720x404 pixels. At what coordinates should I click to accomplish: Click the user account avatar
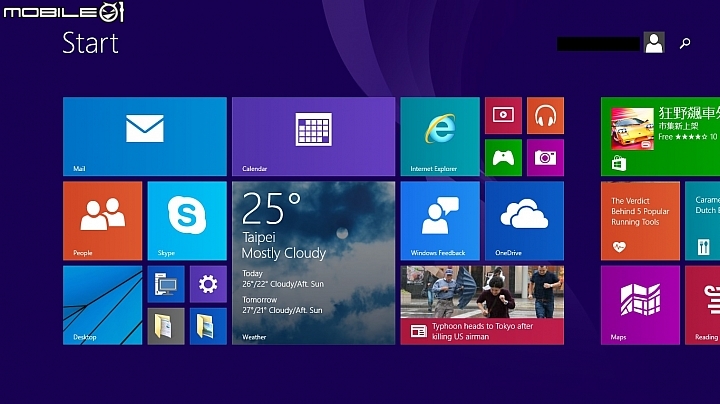(654, 43)
